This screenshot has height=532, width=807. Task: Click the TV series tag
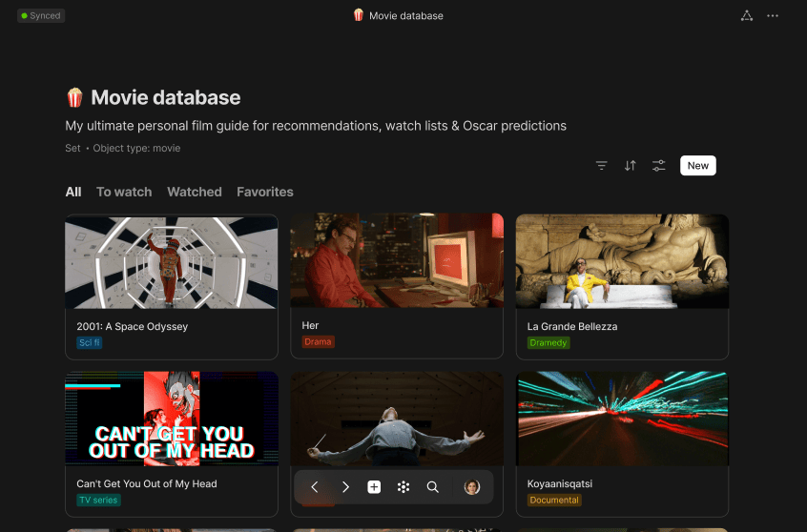pyautogui.click(x=98, y=501)
